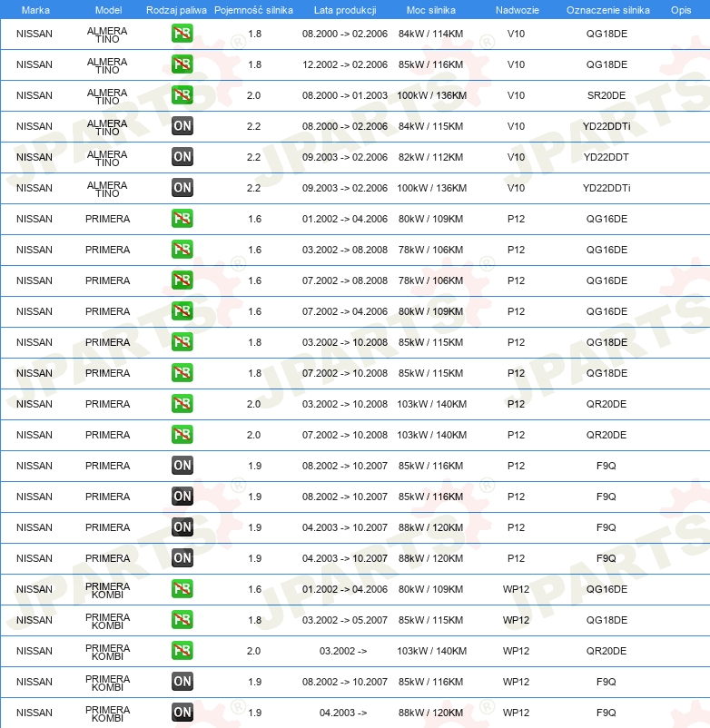
Task: Click petrol icon for Primera Kombi 1.6 QG16DE
Action: pyautogui.click(x=182, y=589)
